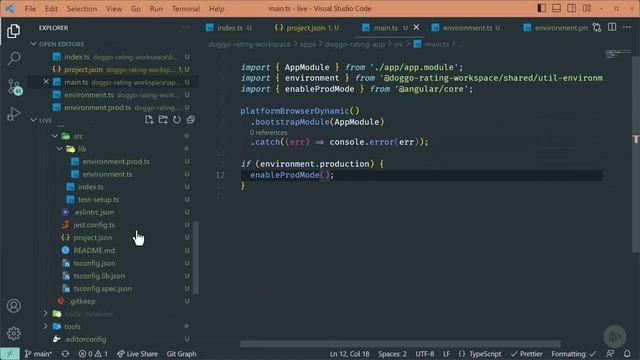Image resolution: width=640 pixels, height=360 pixels.
Task: Open errors and warnings in status bar
Action: point(93,354)
